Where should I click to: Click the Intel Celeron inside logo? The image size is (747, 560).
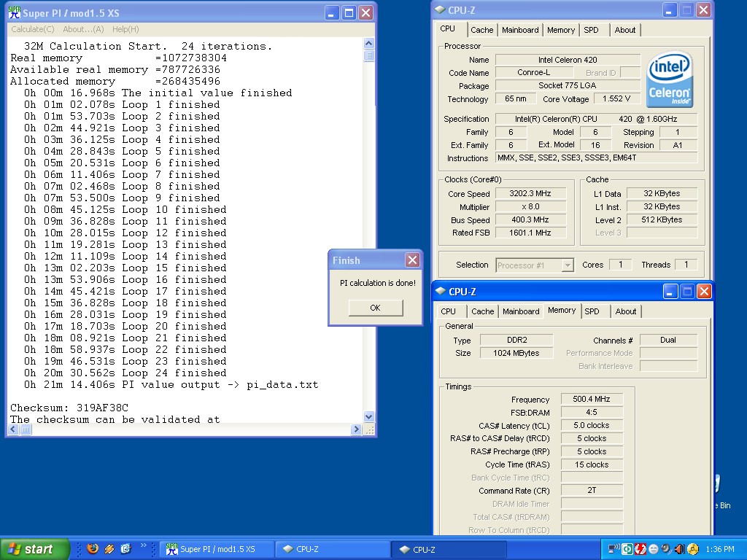coord(670,79)
